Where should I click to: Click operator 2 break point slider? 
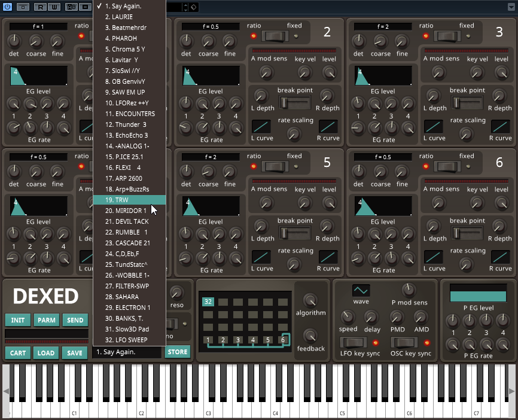[295, 103]
